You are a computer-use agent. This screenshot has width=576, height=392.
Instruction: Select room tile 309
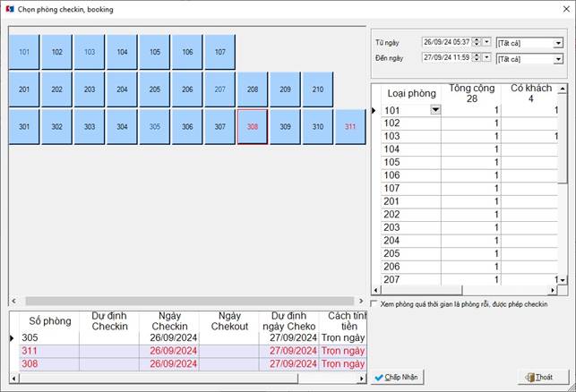[285, 126]
